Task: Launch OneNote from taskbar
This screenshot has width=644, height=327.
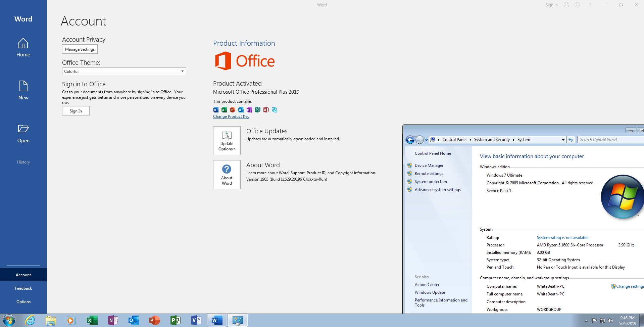Action: pyautogui.click(x=113, y=320)
